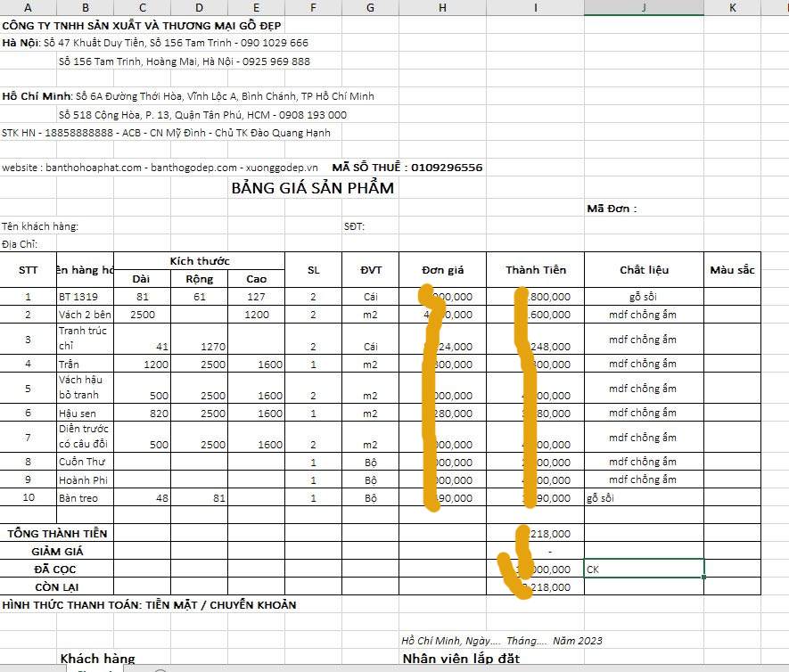Select the 'Hoành Phi' product cell
Image resolution: width=789 pixels, height=672 pixels.
click(x=85, y=479)
